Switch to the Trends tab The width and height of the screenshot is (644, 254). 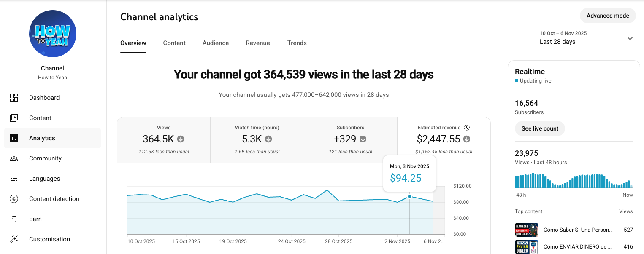297,43
